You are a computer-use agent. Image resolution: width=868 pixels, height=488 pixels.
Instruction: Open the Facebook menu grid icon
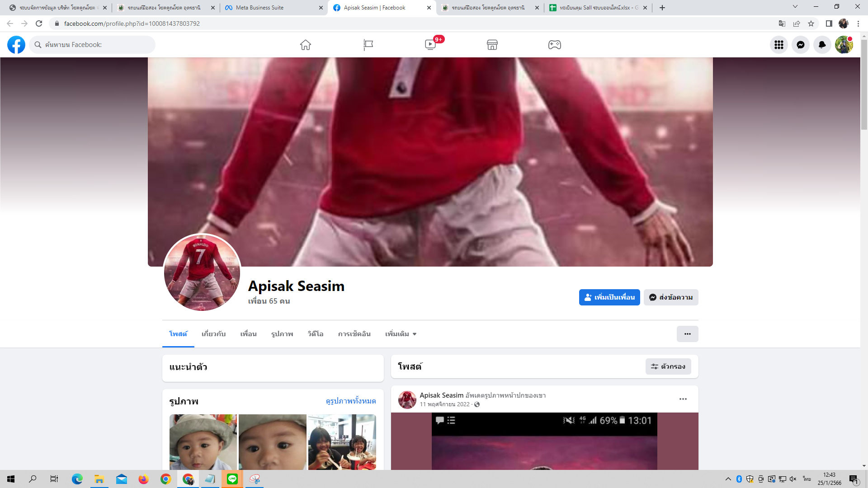point(778,45)
